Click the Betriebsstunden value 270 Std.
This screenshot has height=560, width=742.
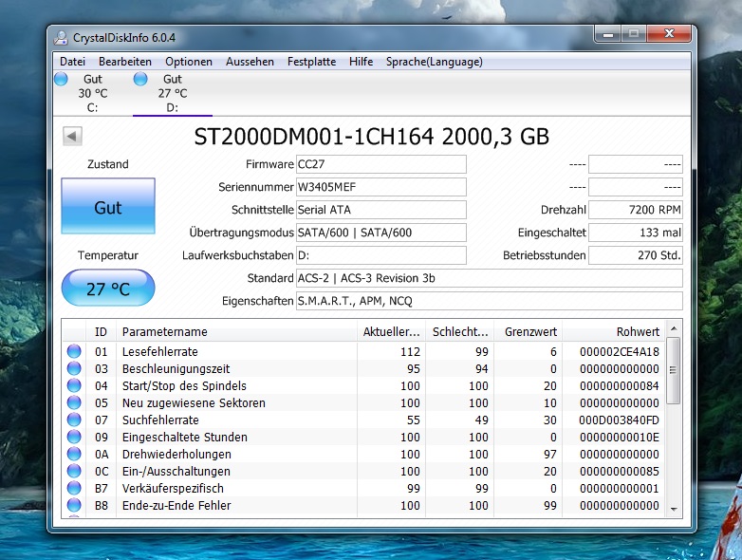pyautogui.click(x=636, y=255)
